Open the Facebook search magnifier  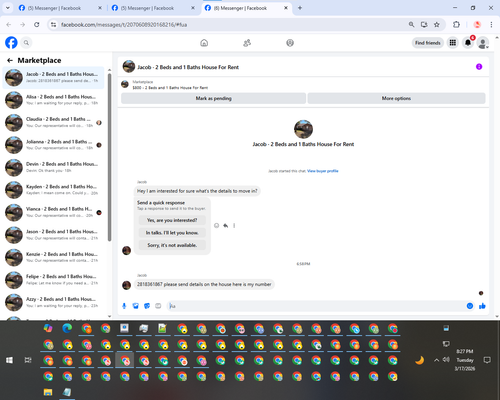26,43
